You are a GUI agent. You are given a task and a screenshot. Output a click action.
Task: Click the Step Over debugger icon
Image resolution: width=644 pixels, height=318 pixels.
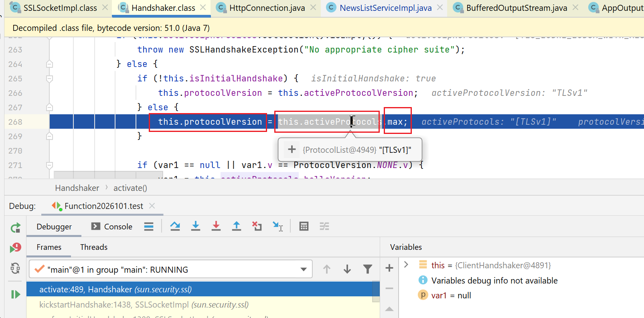[175, 226]
